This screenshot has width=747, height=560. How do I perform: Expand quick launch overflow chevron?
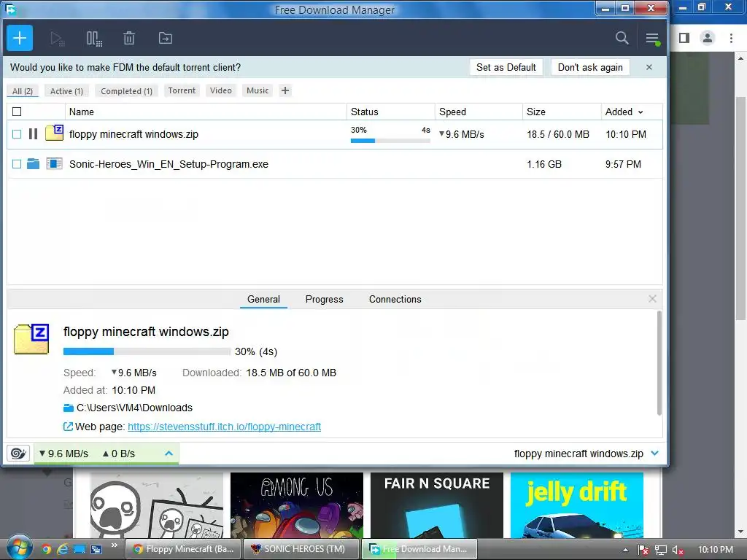pyautogui.click(x=115, y=545)
